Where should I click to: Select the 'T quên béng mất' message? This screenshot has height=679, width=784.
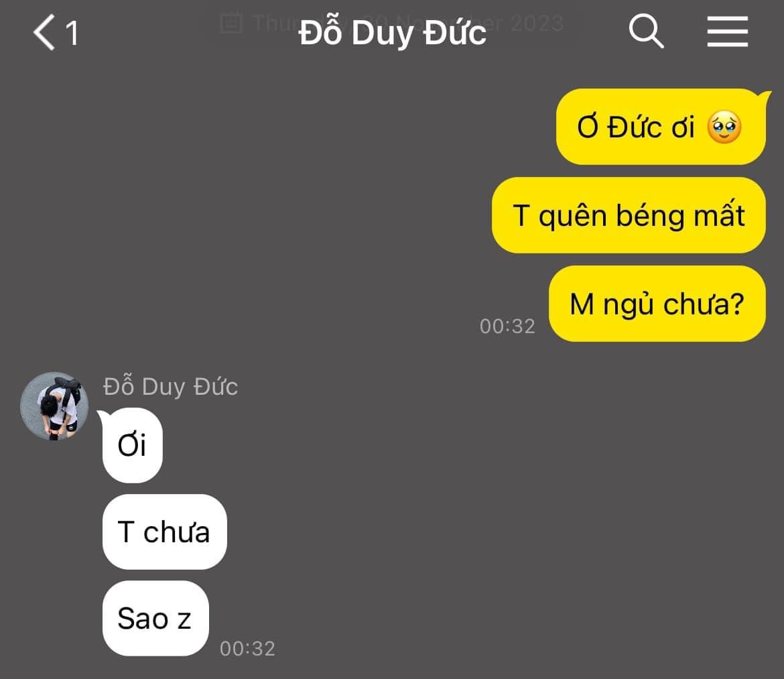pos(629,215)
